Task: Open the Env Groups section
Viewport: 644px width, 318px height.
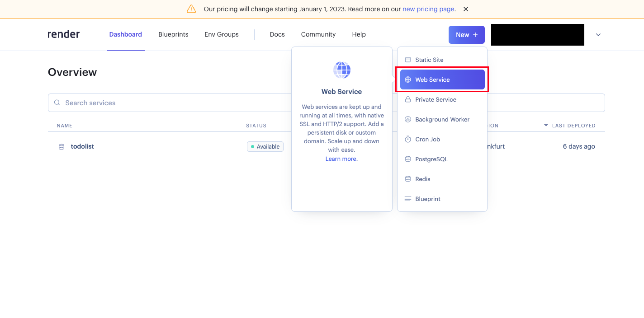Action: [x=221, y=34]
